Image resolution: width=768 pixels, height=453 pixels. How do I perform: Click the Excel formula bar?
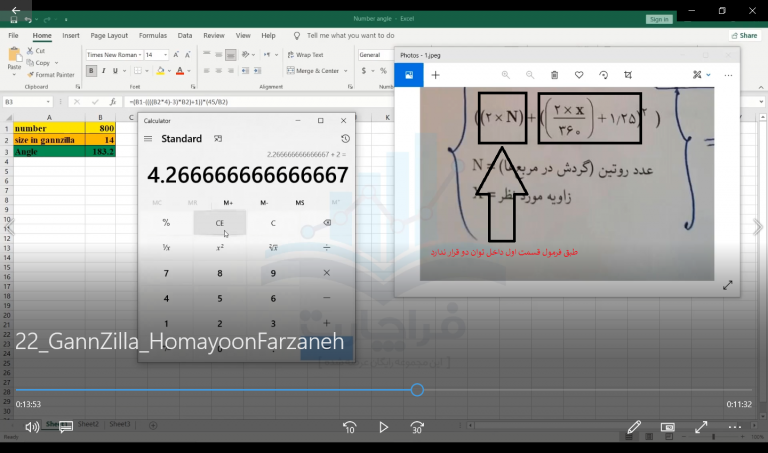click(x=260, y=102)
